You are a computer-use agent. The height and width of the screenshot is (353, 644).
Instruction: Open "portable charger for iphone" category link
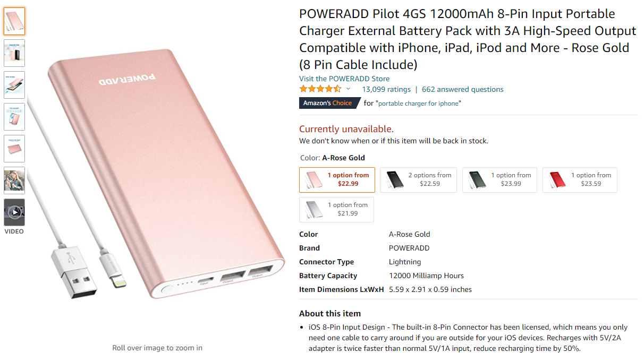418,104
